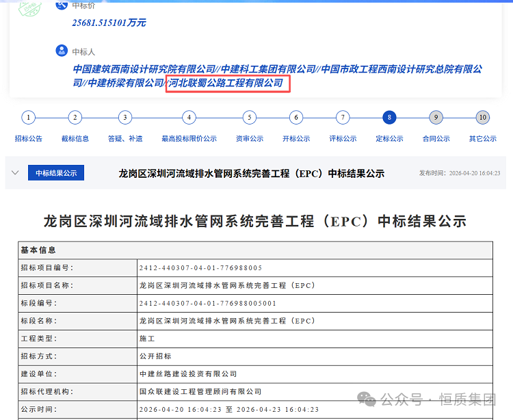Click the step 1 circle for 招标公告
This screenshot has height=420, width=513.
[x=28, y=118]
